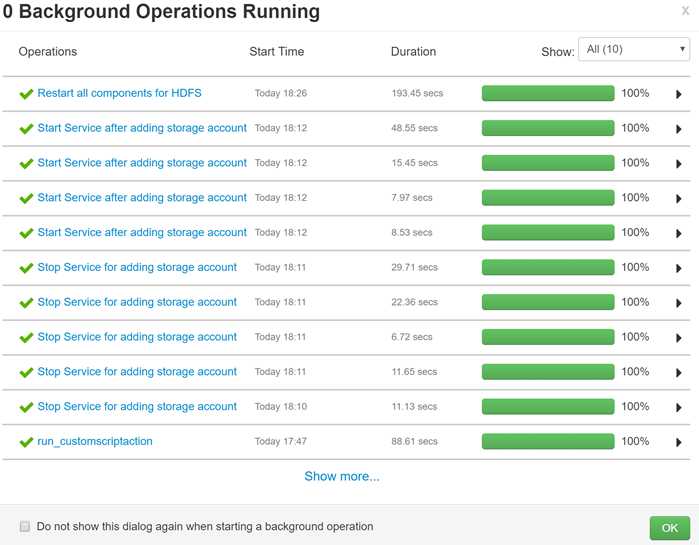Open Start Service after adding storage account lasting 8.53 secs
Screen dimensions: 699x545
(x=142, y=232)
